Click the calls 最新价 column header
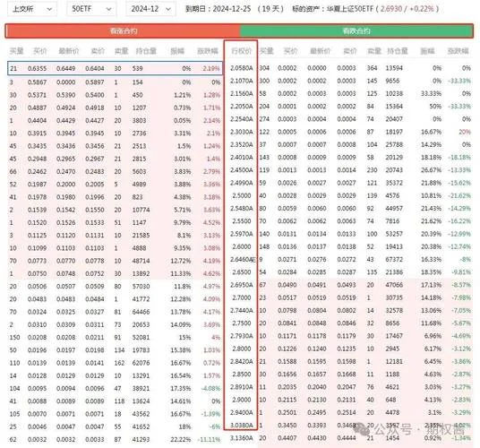 coord(69,51)
